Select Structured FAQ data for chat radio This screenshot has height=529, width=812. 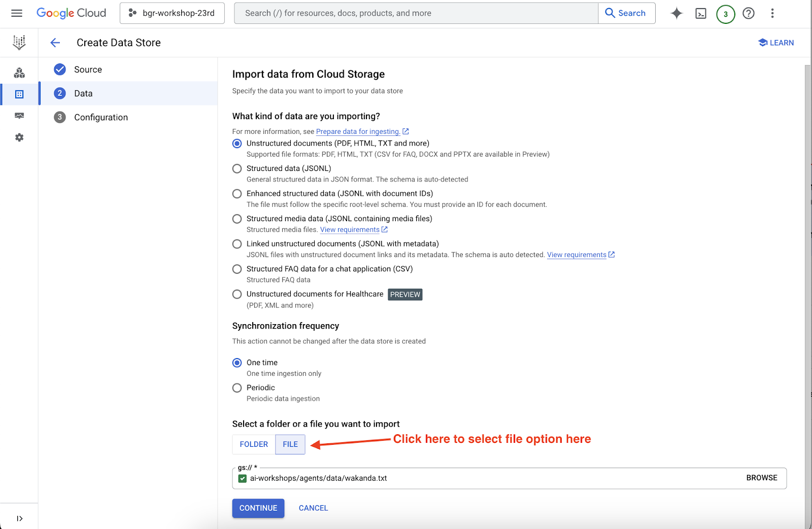point(237,269)
